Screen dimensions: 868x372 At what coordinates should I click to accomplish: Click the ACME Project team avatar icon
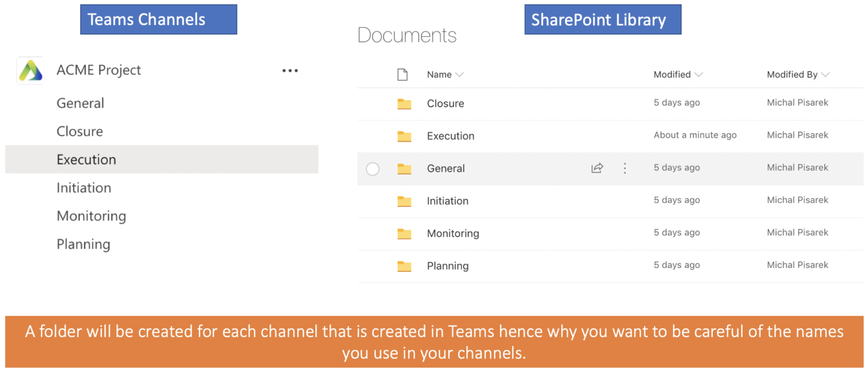pos(29,70)
